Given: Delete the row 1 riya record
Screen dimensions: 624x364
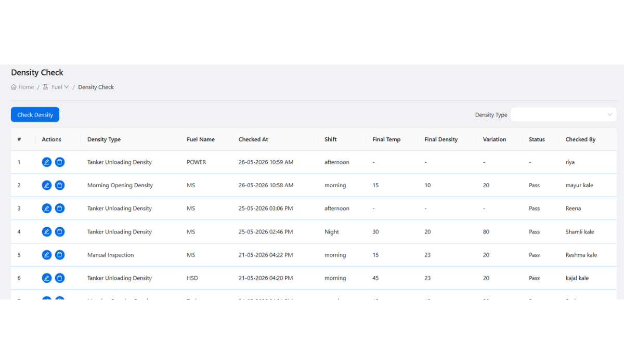Looking at the screenshot, I should (60, 162).
